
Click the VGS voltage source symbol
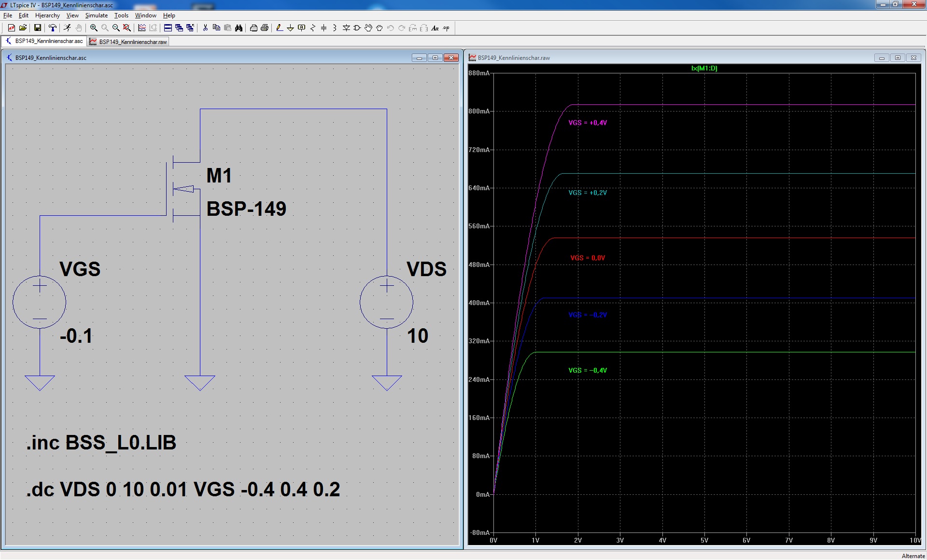click(x=40, y=302)
